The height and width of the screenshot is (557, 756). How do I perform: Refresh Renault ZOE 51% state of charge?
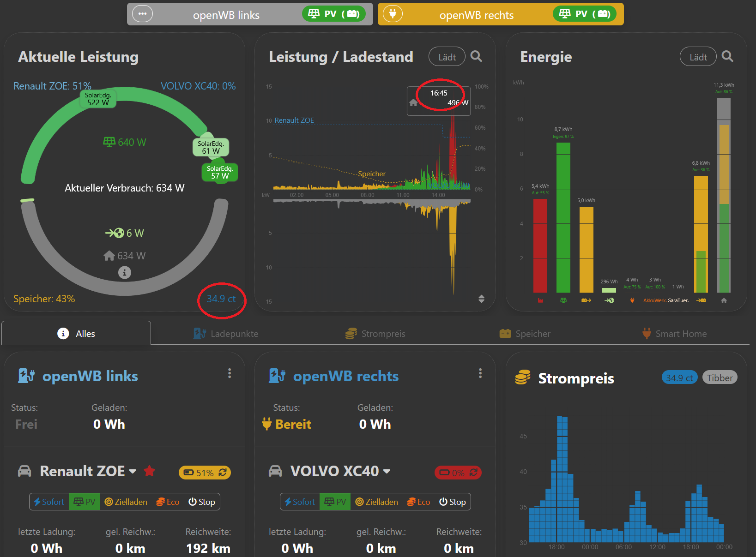(223, 473)
